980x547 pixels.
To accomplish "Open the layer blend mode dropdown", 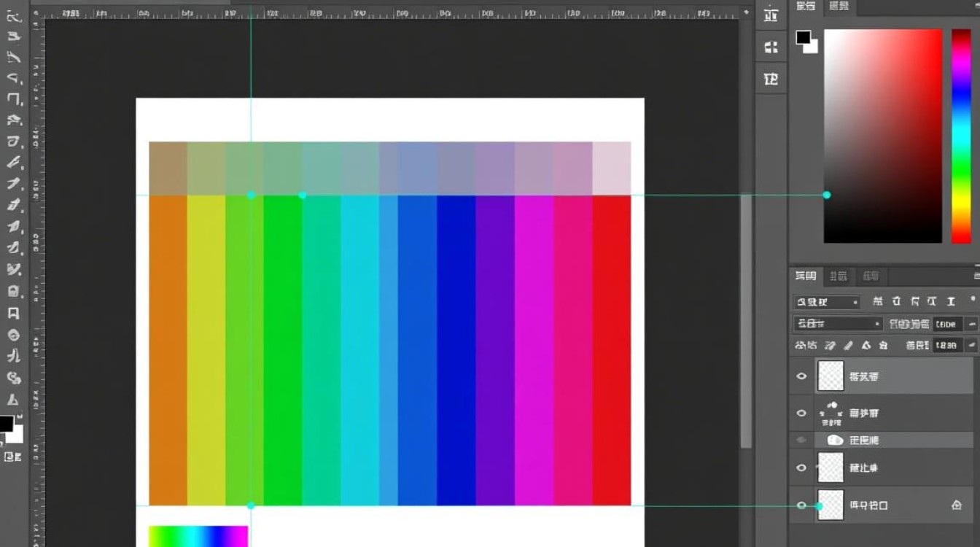I will 837,324.
